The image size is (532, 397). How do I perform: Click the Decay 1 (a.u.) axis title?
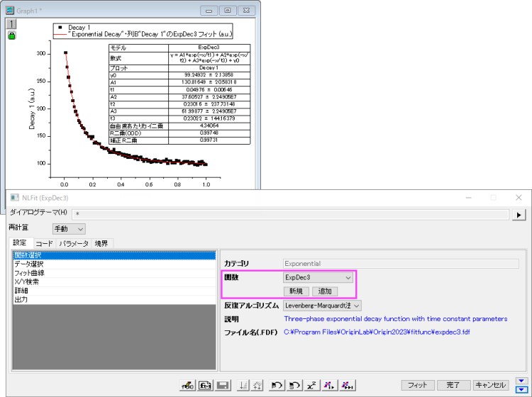point(32,109)
